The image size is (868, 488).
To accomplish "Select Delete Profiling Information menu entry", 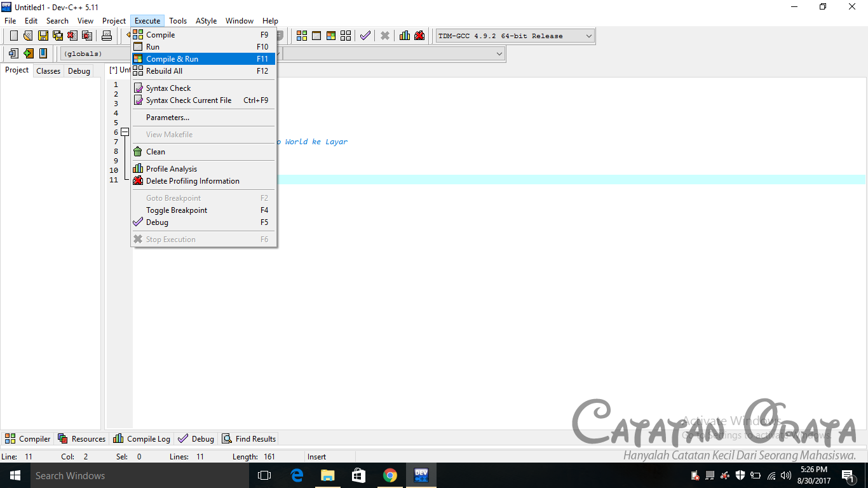I will [x=203, y=181].
